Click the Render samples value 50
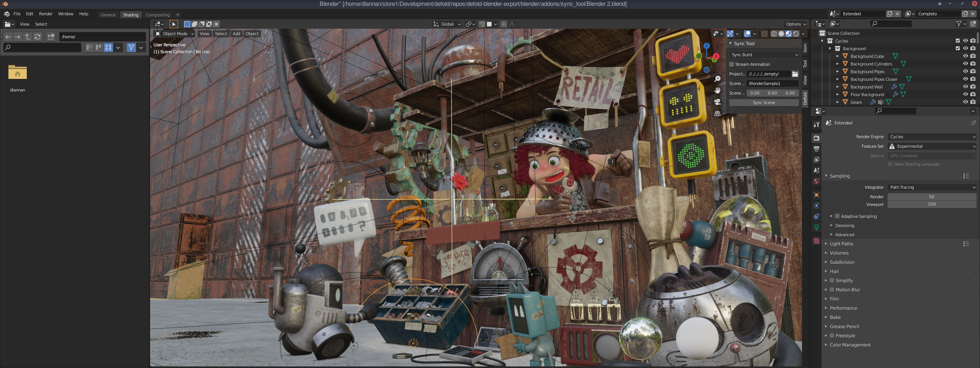The width and height of the screenshot is (980, 368). pyautogui.click(x=932, y=197)
